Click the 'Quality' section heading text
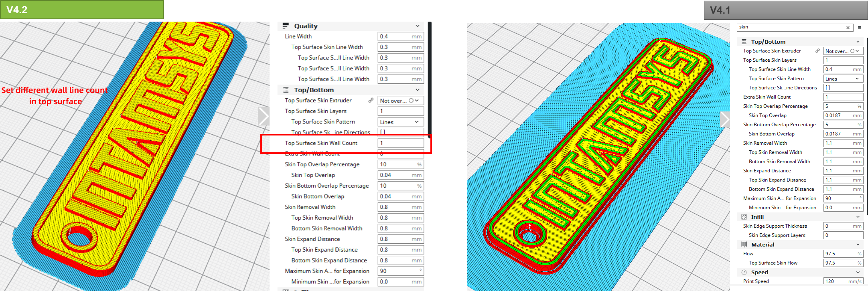Image resolution: width=868 pixels, height=291 pixels. click(x=306, y=26)
